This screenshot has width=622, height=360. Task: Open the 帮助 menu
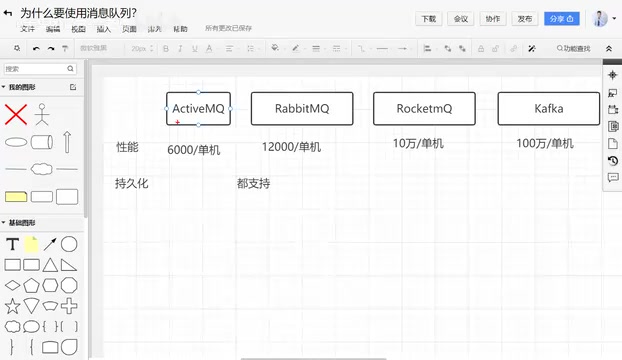tap(180, 29)
